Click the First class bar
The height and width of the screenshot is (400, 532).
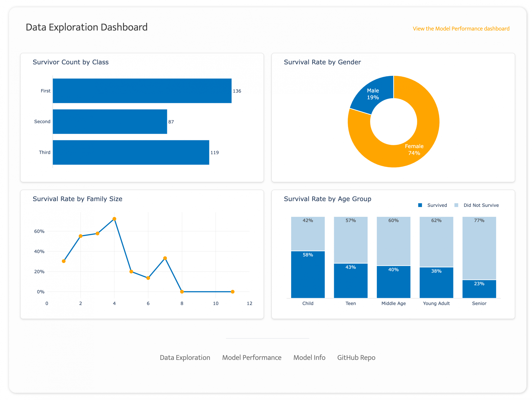click(x=142, y=91)
